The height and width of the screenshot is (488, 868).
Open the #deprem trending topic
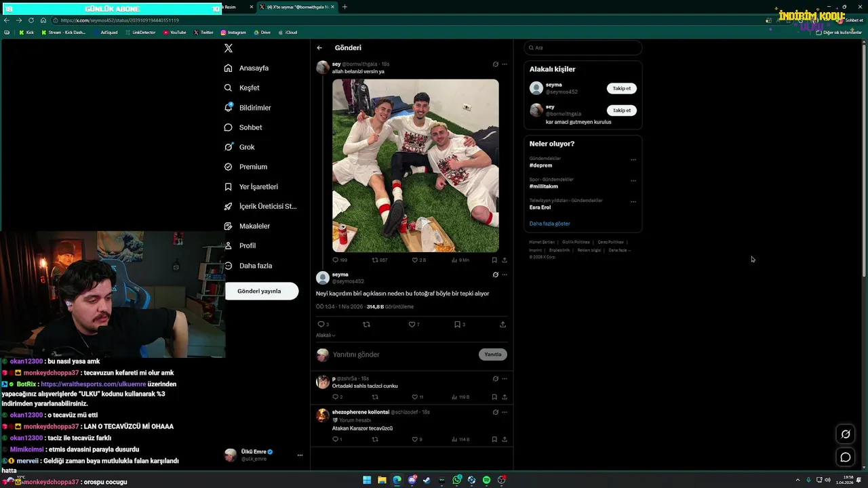point(541,165)
